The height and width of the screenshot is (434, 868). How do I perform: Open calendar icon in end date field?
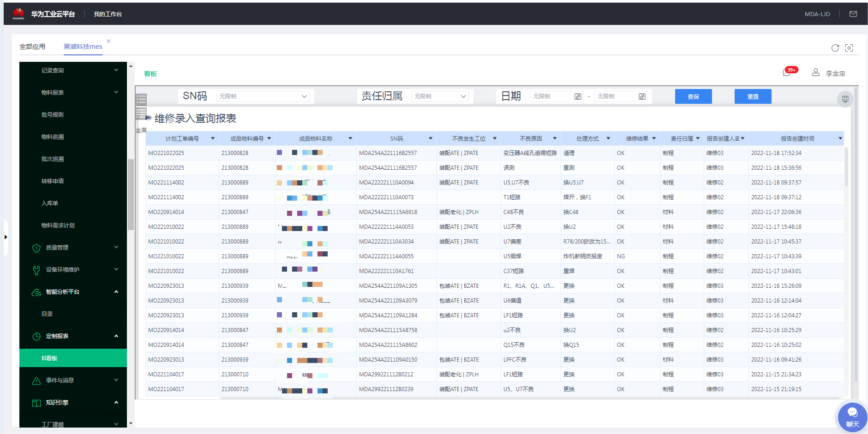coord(642,96)
